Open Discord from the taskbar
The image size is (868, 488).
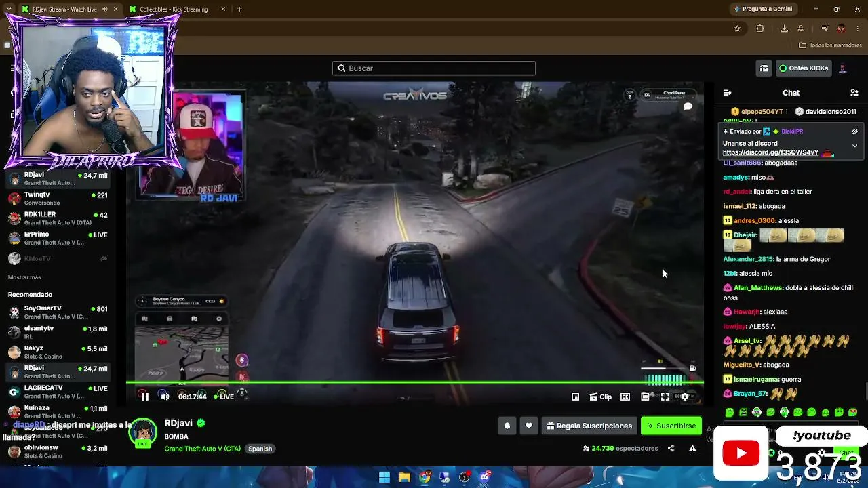click(484, 477)
